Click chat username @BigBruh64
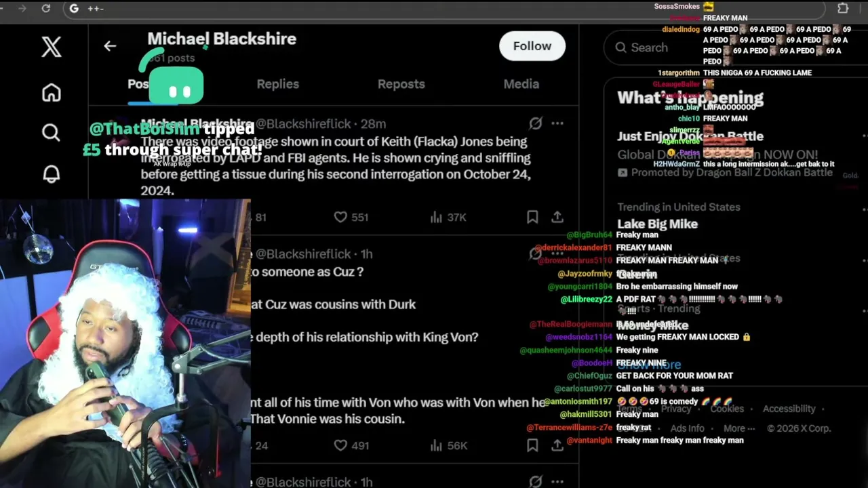This screenshot has width=868, height=488. tap(589, 235)
